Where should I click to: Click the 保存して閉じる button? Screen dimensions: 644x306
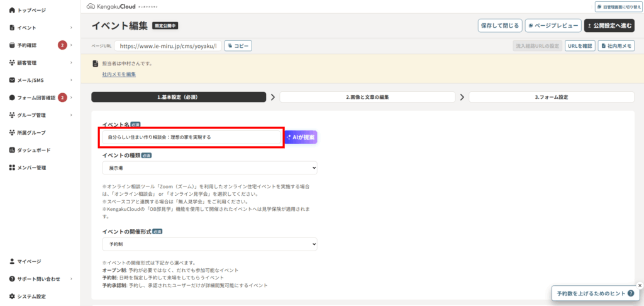[499, 26]
